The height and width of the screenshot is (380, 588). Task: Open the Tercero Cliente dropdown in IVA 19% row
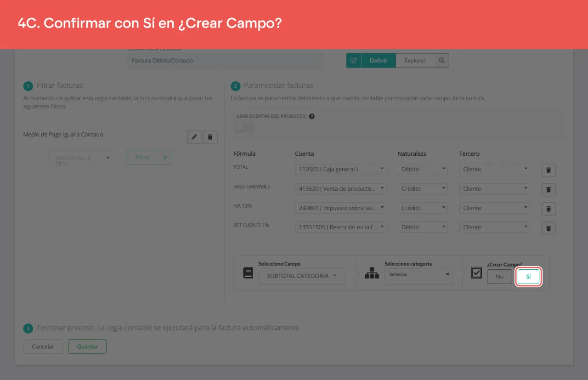(x=495, y=208)
